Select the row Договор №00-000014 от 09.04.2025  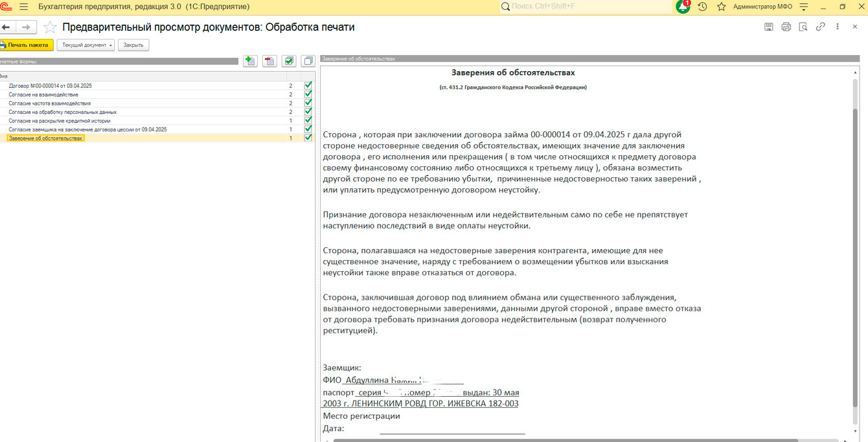tap(157, 85)
